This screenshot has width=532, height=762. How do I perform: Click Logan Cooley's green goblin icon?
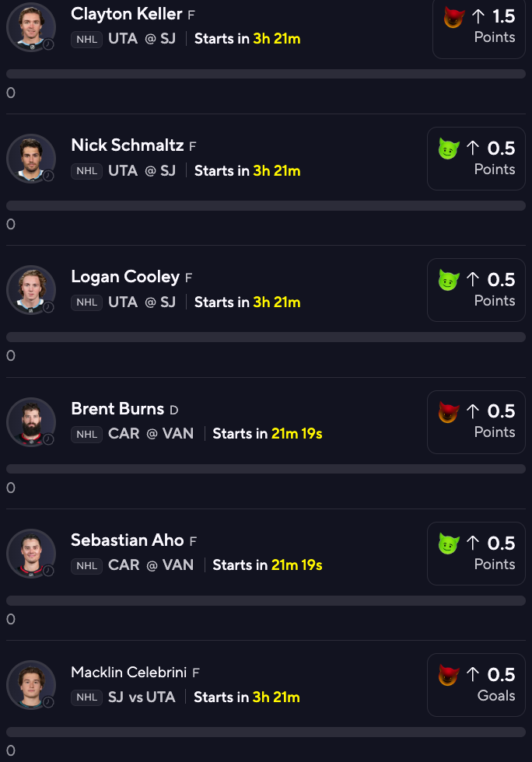[448, 280]
